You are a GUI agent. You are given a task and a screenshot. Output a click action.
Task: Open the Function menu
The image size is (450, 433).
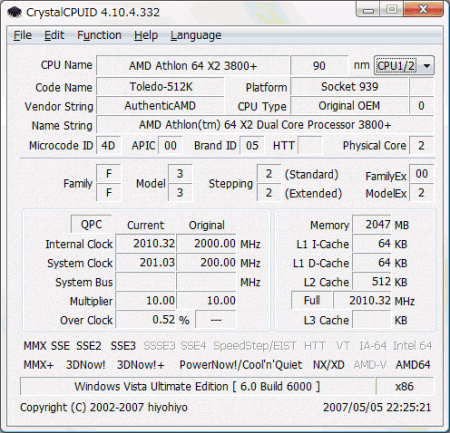99,35
